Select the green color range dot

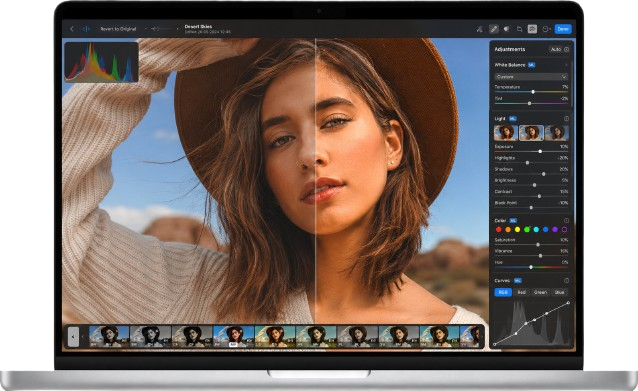[x=527, y=229]
